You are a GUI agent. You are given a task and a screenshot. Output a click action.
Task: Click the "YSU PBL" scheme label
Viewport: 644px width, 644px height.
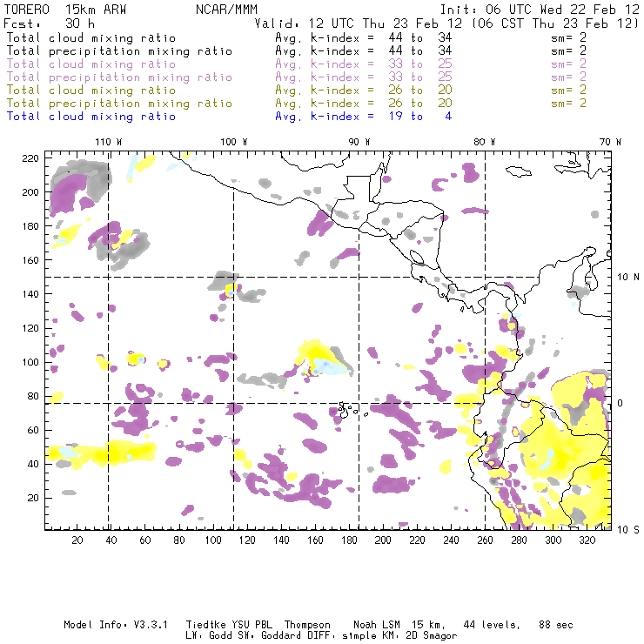click(x=252, y=625)
